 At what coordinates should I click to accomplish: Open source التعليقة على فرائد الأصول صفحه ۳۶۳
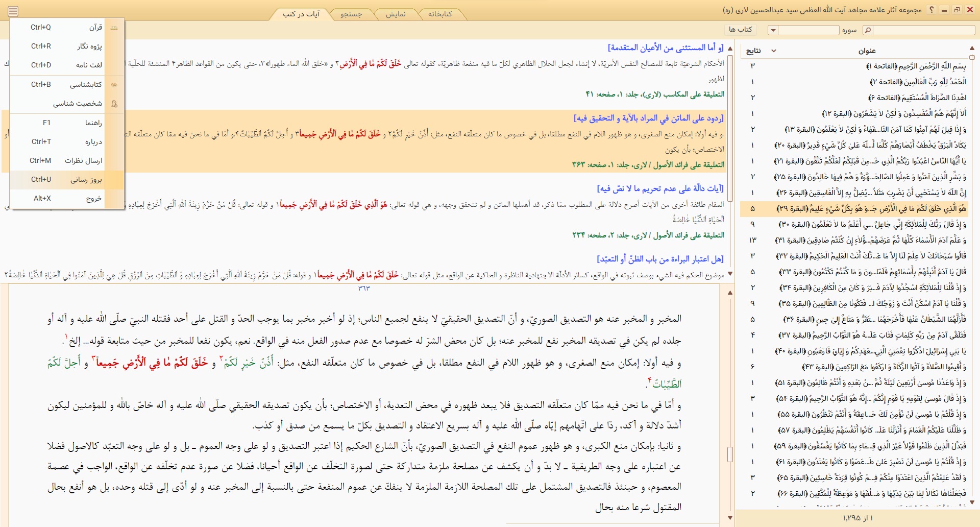648,165
